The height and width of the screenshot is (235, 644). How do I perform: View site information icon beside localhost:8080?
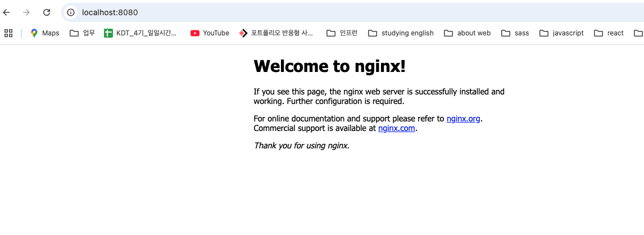point(71,12)
